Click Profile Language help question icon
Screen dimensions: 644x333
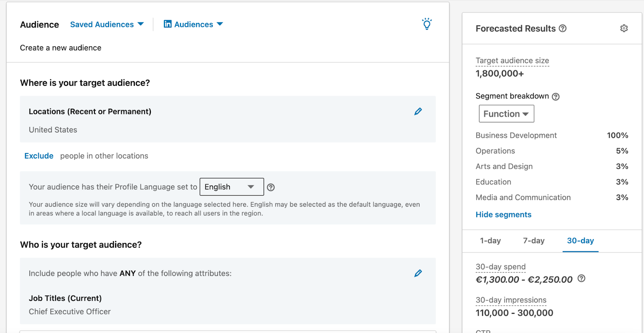click(271, 187)
